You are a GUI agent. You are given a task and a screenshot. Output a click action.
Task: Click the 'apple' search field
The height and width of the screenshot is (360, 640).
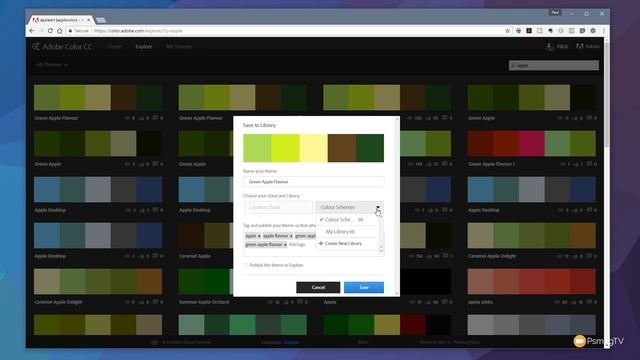pyautogui.click(x=553, y=65)
